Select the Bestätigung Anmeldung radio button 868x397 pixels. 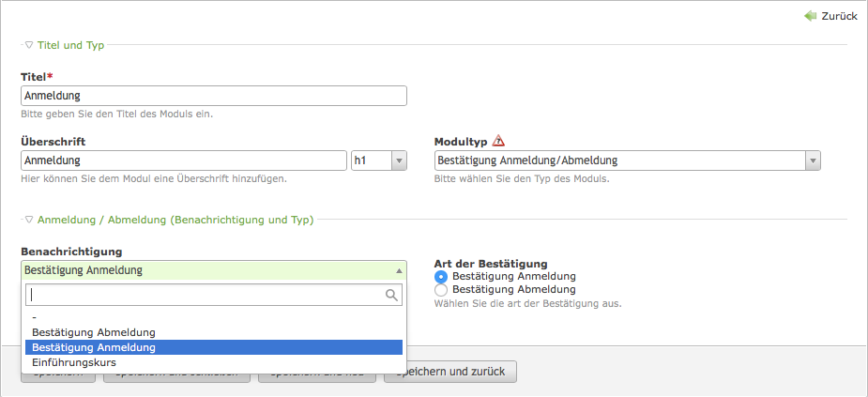pos(441,277)
